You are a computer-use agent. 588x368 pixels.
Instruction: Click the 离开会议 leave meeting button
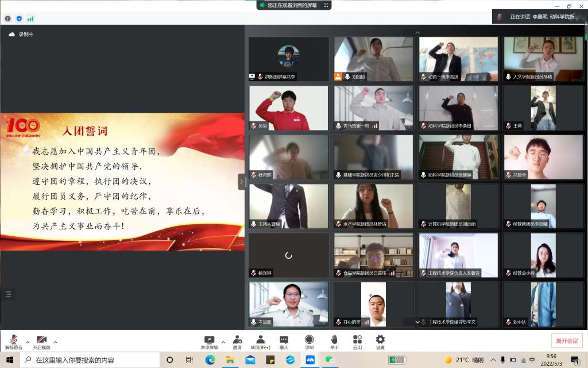point(567,340)
